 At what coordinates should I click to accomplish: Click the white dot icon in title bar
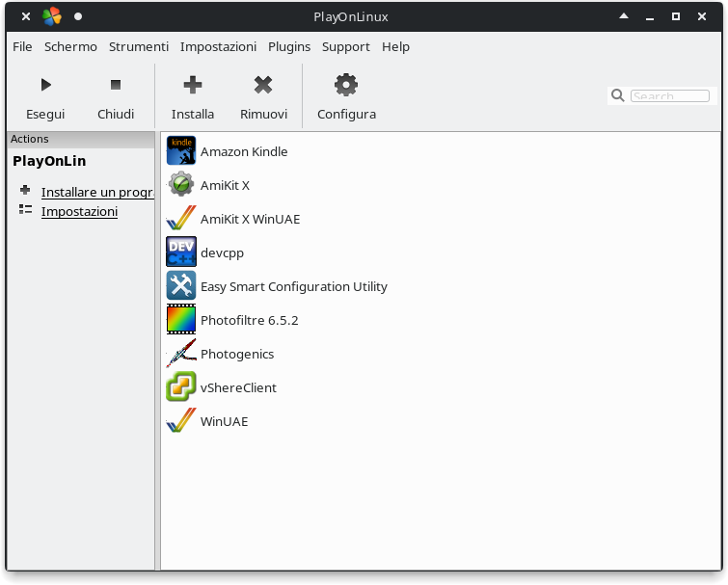point(78,16)
